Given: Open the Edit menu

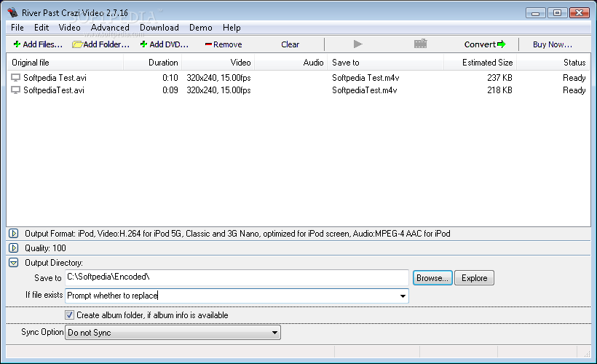Looking at the screenshot, I should pos(41,28).
